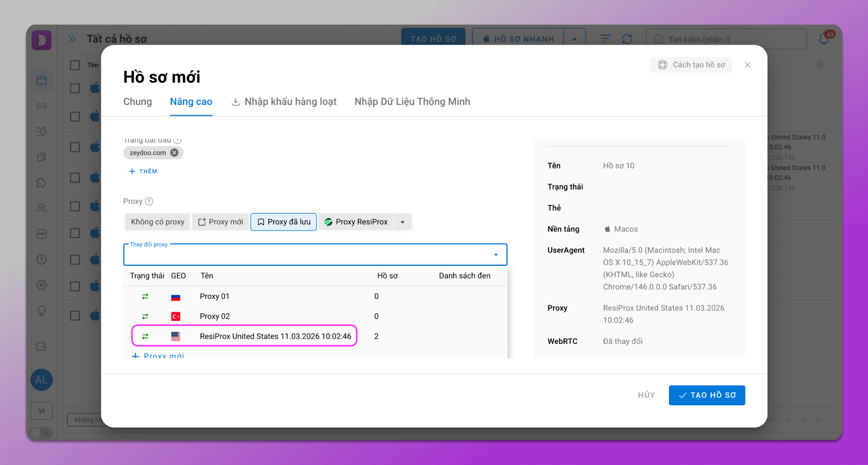
Task: Toggle the select-all checkbox in table header
Action: pyautogui.click(x=75, y=65)
